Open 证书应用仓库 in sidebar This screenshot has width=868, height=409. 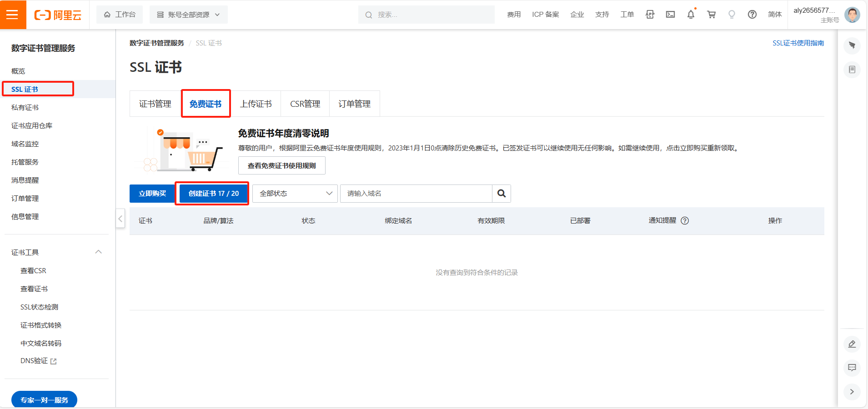coord(32,125)
